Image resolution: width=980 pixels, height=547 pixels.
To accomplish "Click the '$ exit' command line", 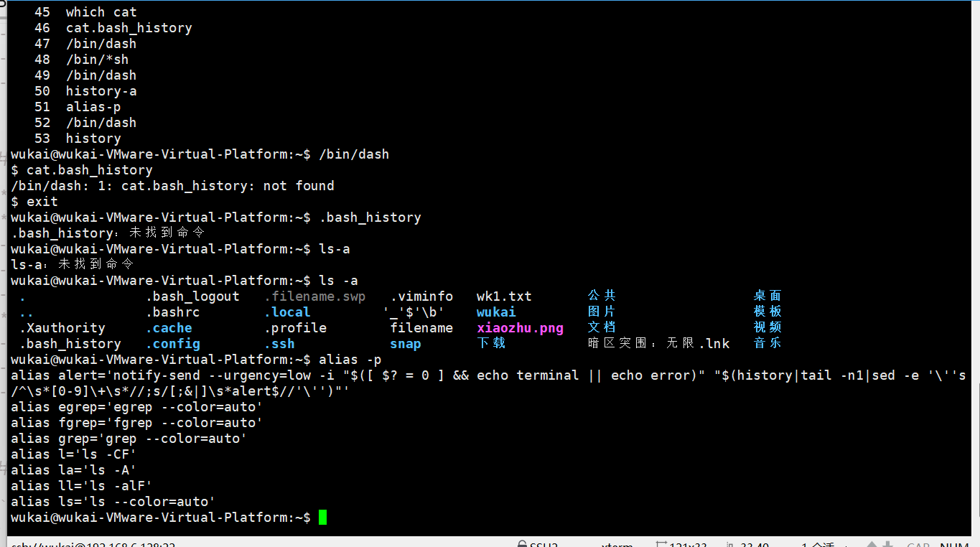I will click(x=34, y=202).
